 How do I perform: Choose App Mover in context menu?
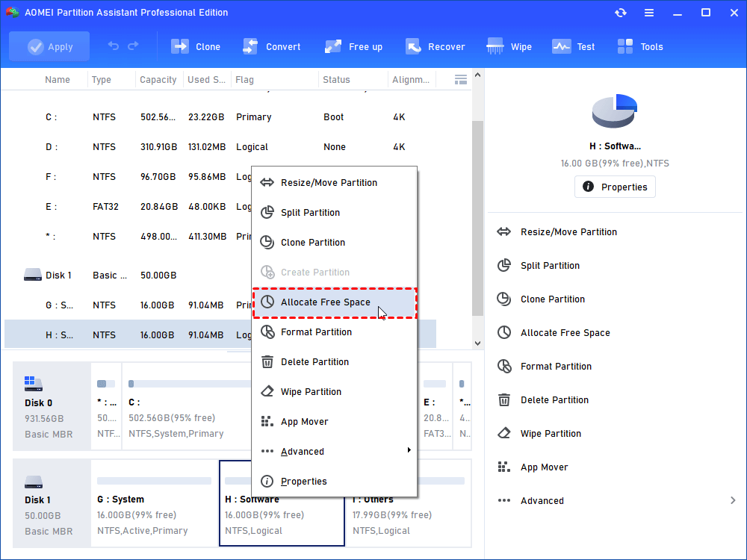[x=335, y=422]
